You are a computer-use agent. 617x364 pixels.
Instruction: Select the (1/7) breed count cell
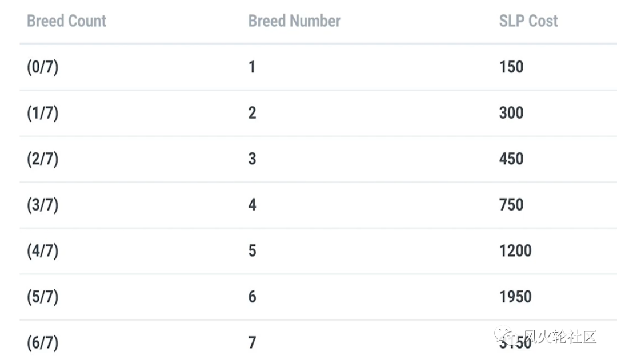pos(42,113)
